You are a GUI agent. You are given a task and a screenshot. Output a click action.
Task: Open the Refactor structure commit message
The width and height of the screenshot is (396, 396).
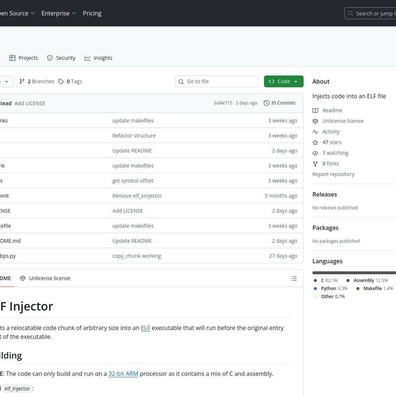pyautogui.click(x=134, y=136)
